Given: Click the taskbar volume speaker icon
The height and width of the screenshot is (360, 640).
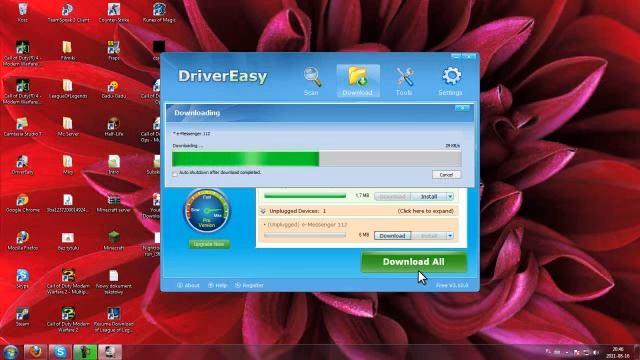Looking at the screenshot, I should tap(596, 352).
